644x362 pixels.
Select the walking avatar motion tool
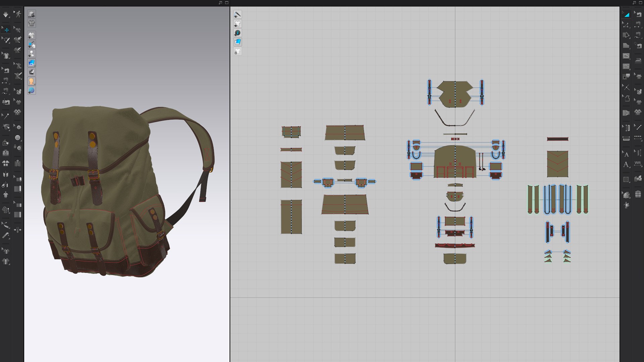(x=18, y=14)
